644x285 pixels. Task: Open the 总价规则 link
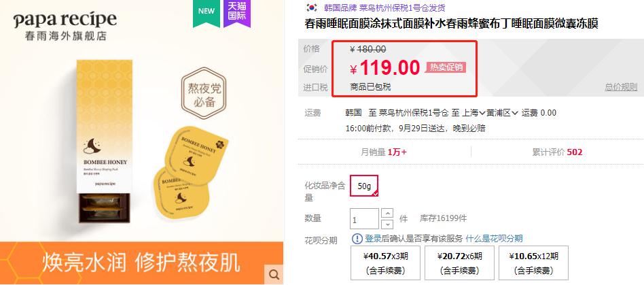point(621,87)
